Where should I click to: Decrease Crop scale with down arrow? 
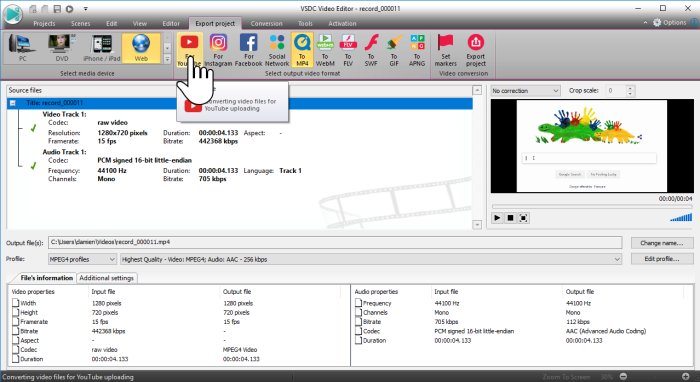tap(630, 93)
